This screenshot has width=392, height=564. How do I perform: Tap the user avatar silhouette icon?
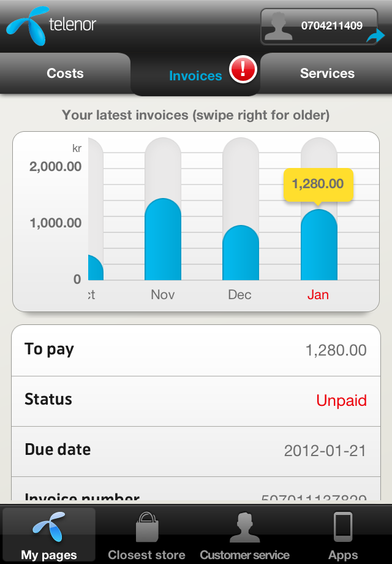click(x=278, y=26)
